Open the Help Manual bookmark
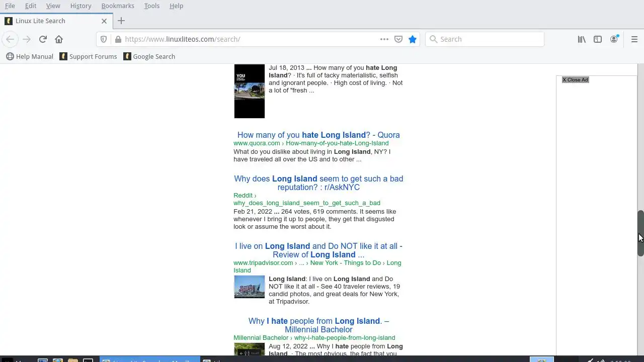The width and height of the screenshot is (644, 362). [x=30, y=56]
